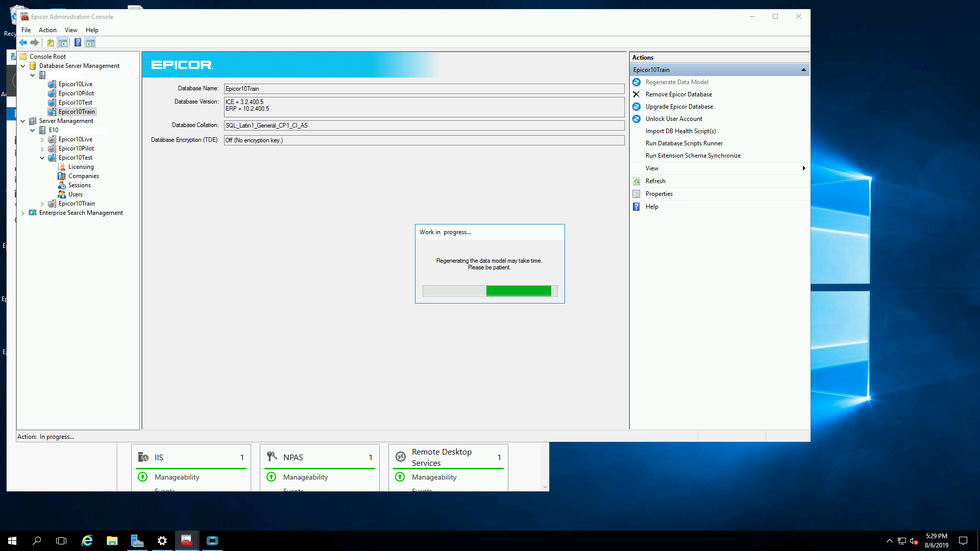The height and width of the screenshot is (551, 980).
Task: Open the File menu
Action: tap(26, 30)
